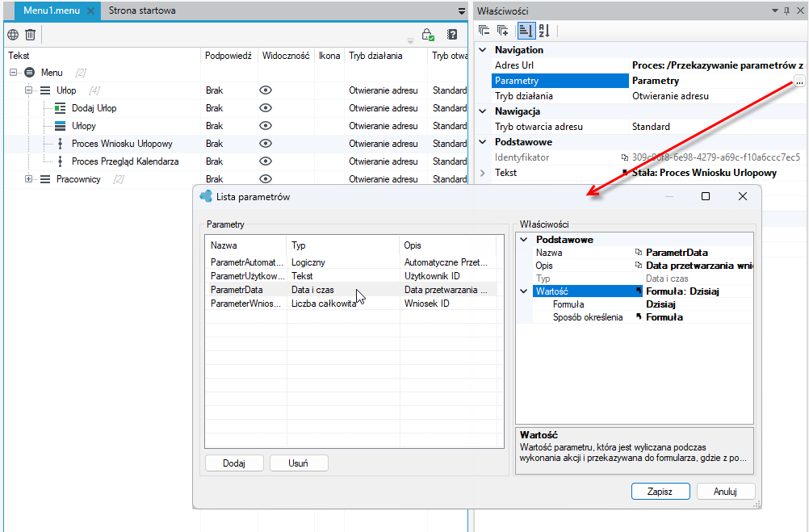Image resolution: width=809 pixels, height=532 pixels.
Task: Click the hamburger icon beside Pracownicy
Action: pos(45,179)
